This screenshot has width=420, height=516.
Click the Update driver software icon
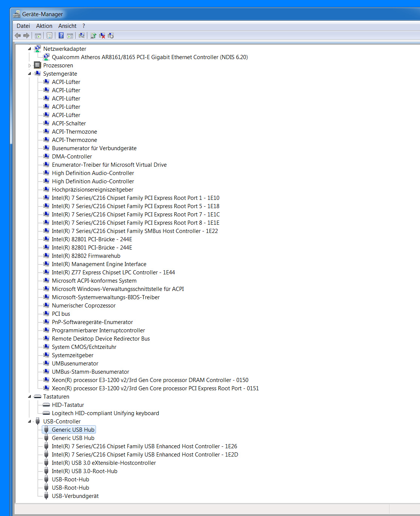[93, 35]
